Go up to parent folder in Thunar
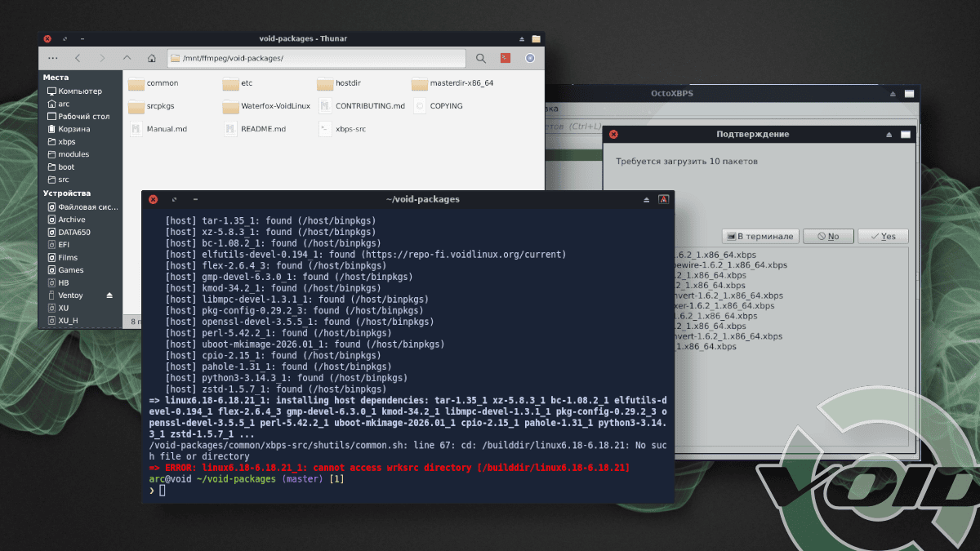The height and width of the screenshot is (551, 980). click(x=127, y=58)
